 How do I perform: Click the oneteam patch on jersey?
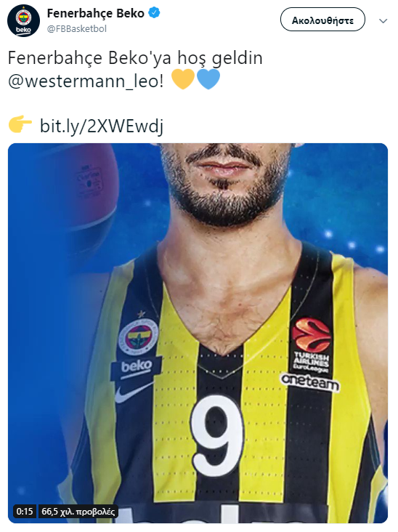click(x=310, y=382)
